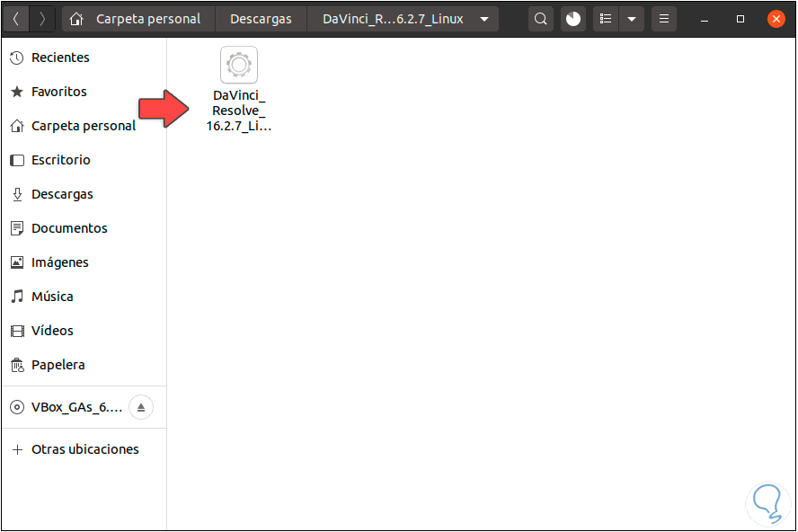Click the film icon beside Vídeos
798x532 pixels.
tap(17, 331)
